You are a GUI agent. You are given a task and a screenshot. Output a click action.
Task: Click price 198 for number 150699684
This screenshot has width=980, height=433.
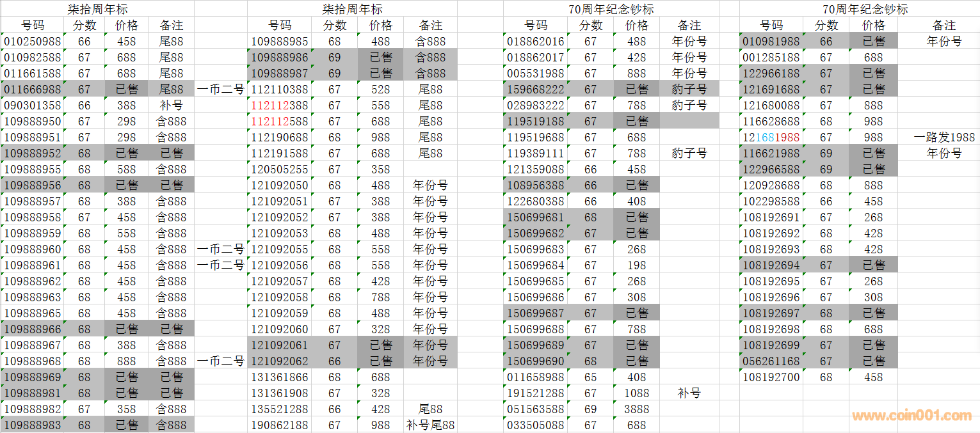coord(636,265)
